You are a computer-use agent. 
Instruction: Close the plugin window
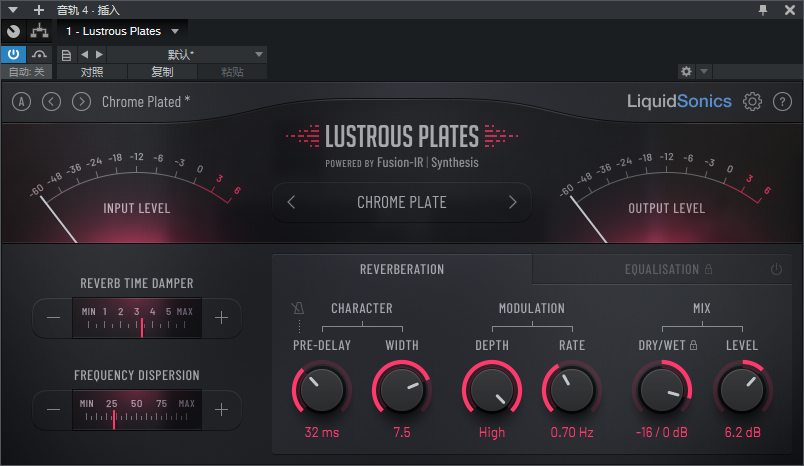tap(790, 10)
